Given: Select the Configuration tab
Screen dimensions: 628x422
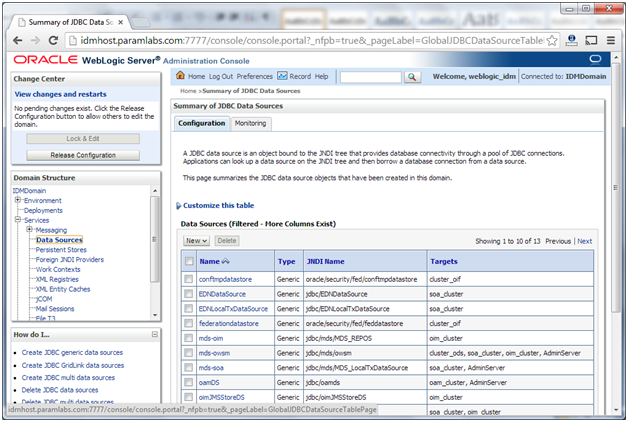Looking at the screenshot, I should click(201, 123).
